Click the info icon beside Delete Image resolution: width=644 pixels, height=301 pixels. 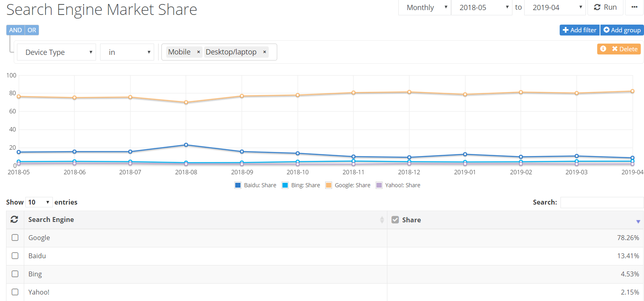pos(603,49)
